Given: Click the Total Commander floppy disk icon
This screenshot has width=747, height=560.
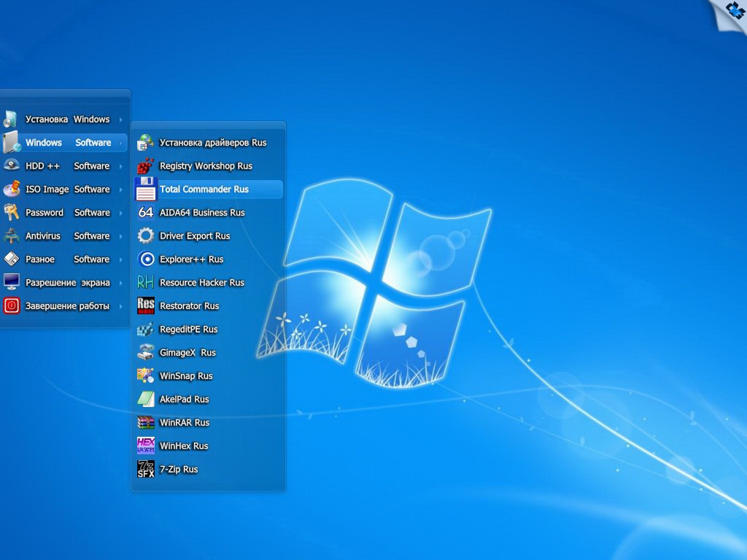Looking at the screenshot, I should (x=146, y=189).
